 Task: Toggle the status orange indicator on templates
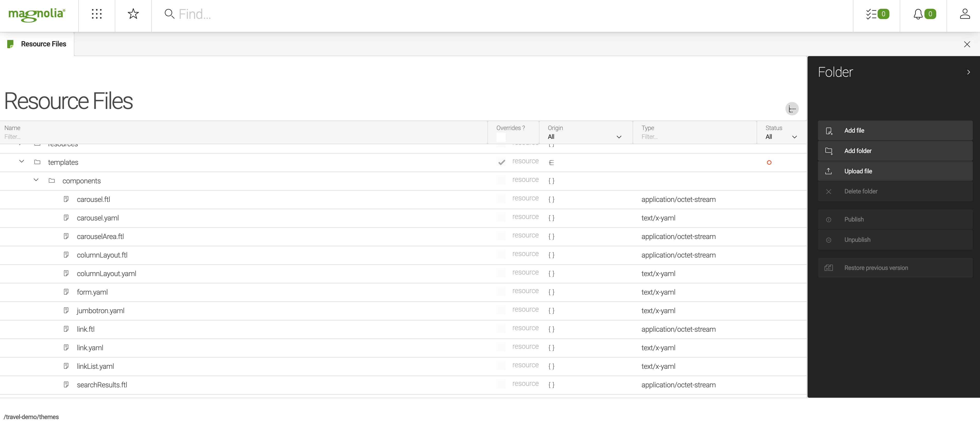(769, 161)
